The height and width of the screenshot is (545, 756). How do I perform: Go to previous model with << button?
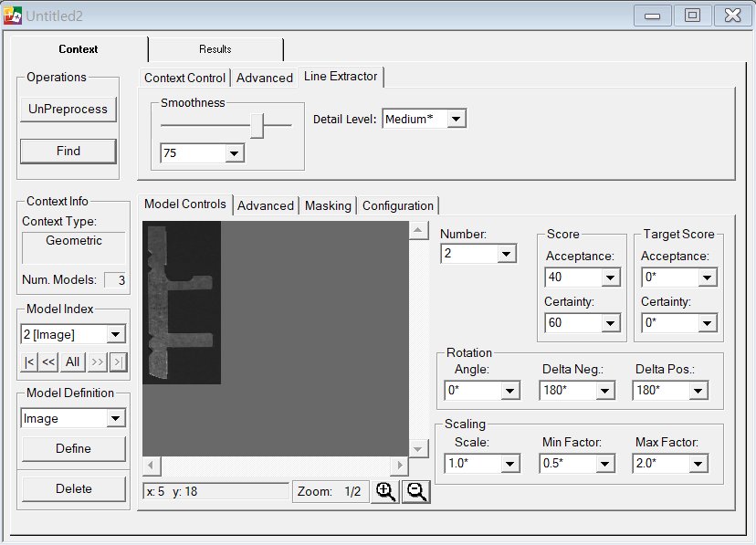[x=48, y=362]
